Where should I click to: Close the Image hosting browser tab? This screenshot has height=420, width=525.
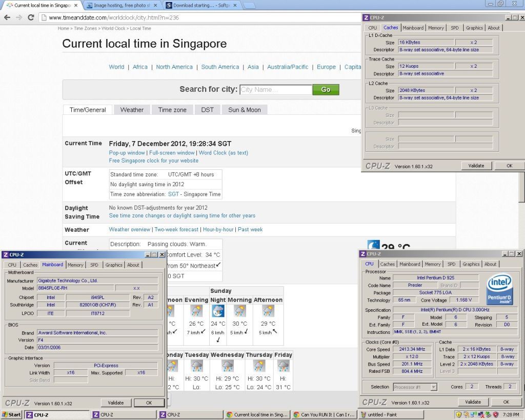point(156,5)
